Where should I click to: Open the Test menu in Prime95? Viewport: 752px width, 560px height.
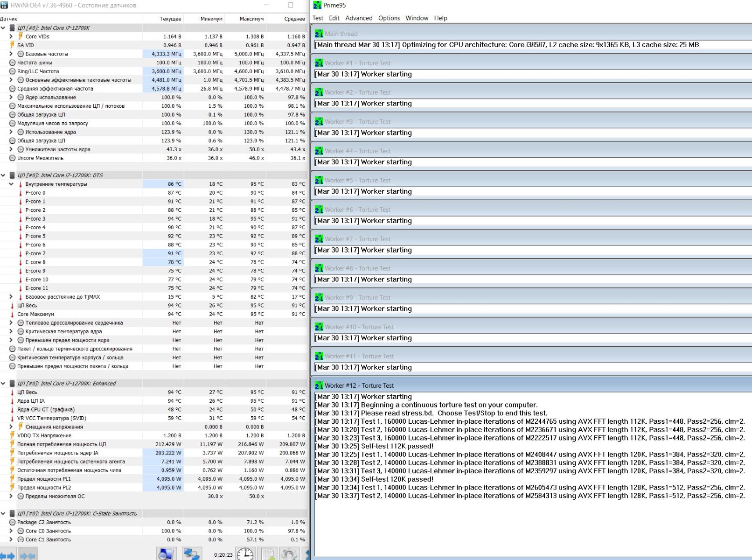click(318, 18)
